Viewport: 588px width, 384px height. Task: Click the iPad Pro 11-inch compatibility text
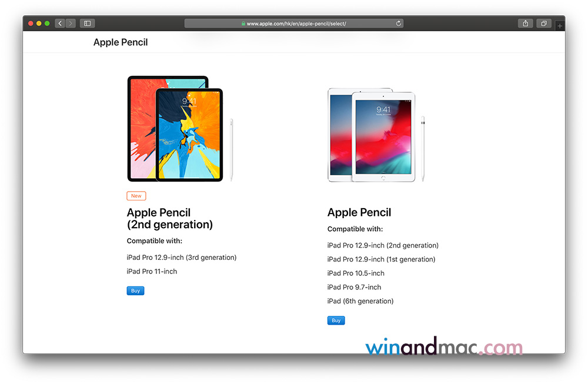pyautogui.click(x=152, y=271)
